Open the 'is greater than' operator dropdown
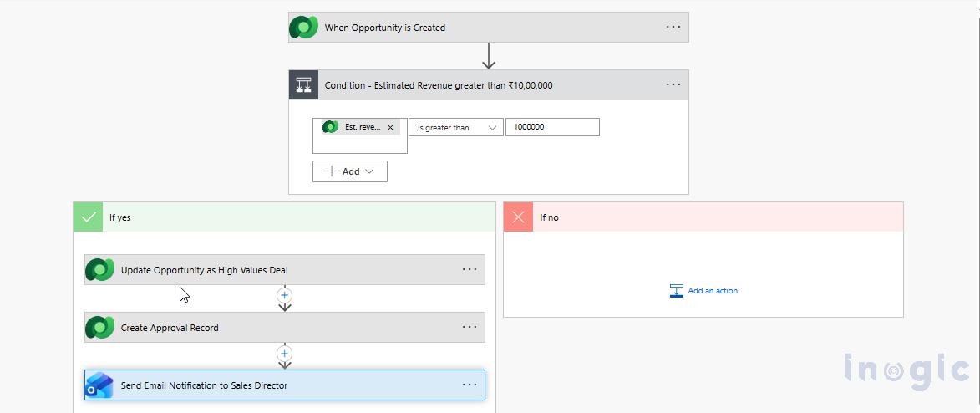The width and height of the screenshot is (980, 413). [x=455, y=128]
